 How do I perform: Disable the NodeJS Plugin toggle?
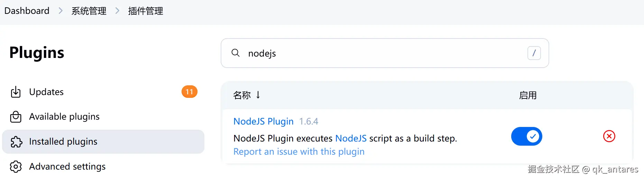[x=526, y=136]
